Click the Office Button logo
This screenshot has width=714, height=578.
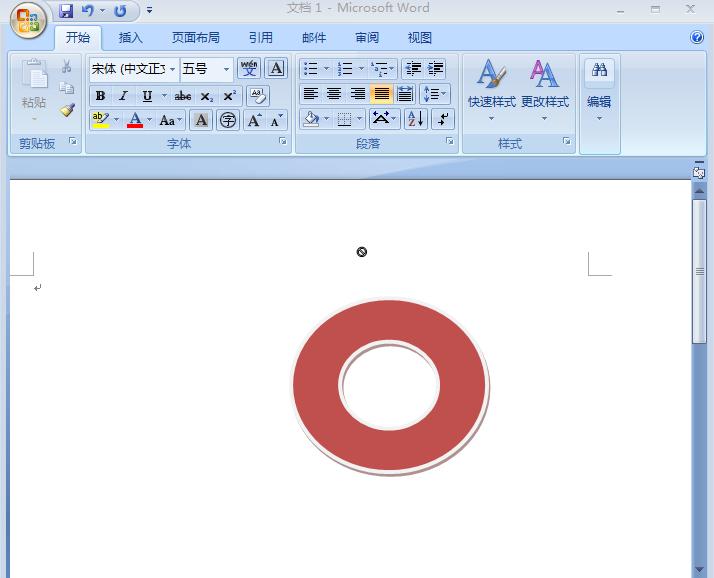[x=27, y=21]
